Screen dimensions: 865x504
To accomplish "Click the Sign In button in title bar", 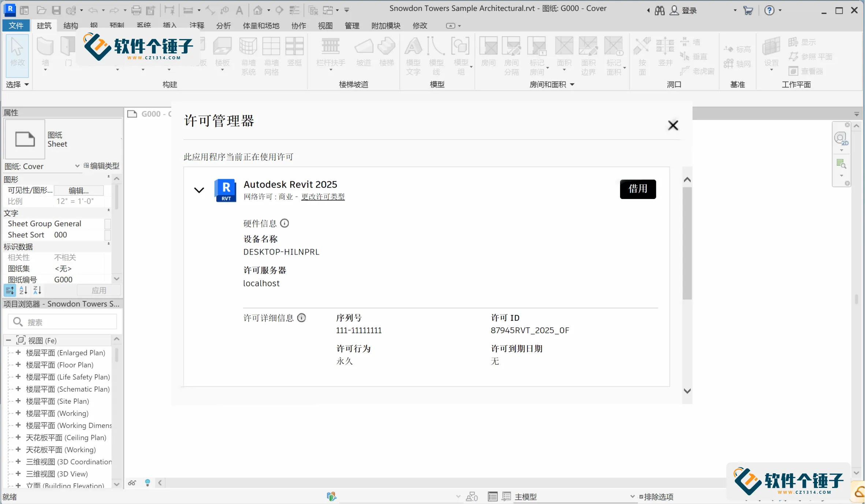I will (x=683, y=11).
